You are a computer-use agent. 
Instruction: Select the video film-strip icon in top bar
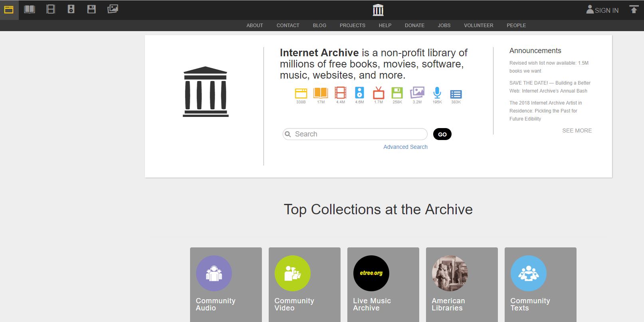pyautogui.click(x=51, y=10)
